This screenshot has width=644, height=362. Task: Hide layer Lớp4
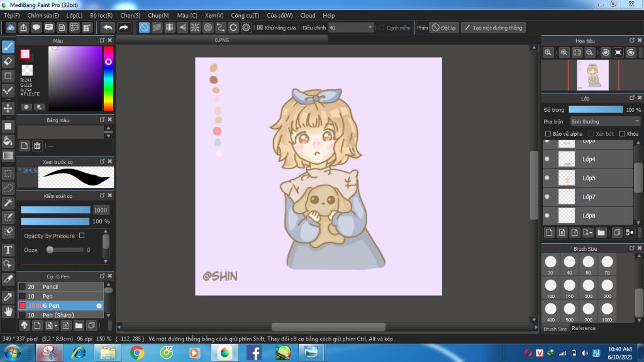[547, 159]
